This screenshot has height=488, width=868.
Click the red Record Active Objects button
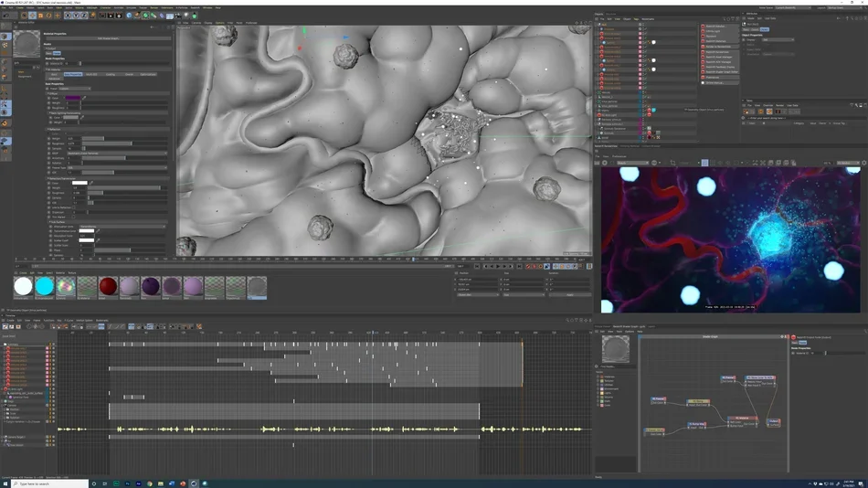coord(528,267)
